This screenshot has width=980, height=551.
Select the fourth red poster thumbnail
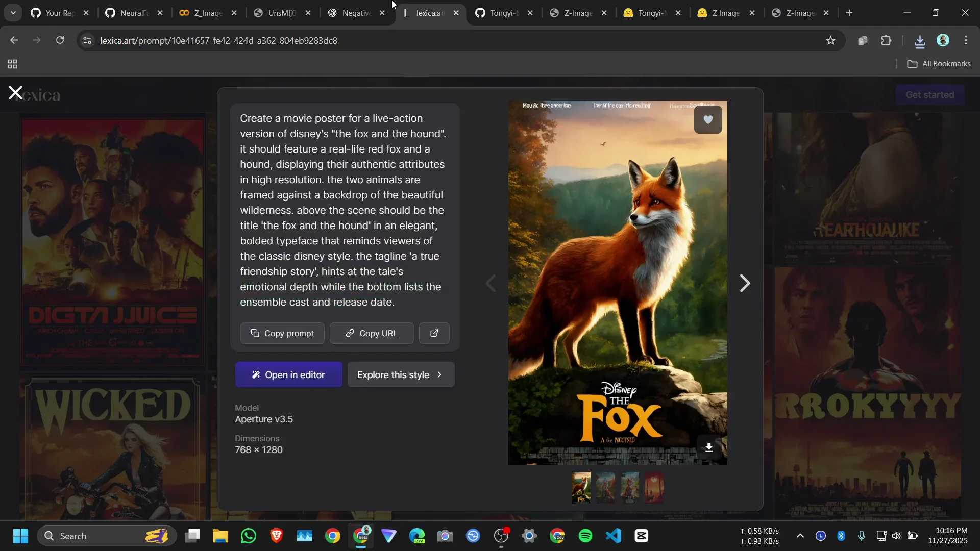pyautogui.click(x=654, y=487)
